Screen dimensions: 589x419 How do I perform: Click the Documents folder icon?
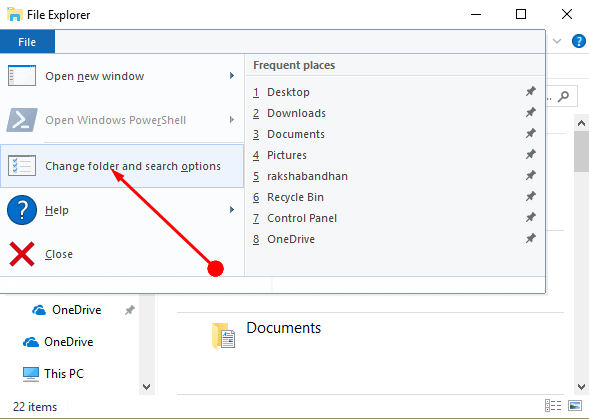(x=224, y=336)
